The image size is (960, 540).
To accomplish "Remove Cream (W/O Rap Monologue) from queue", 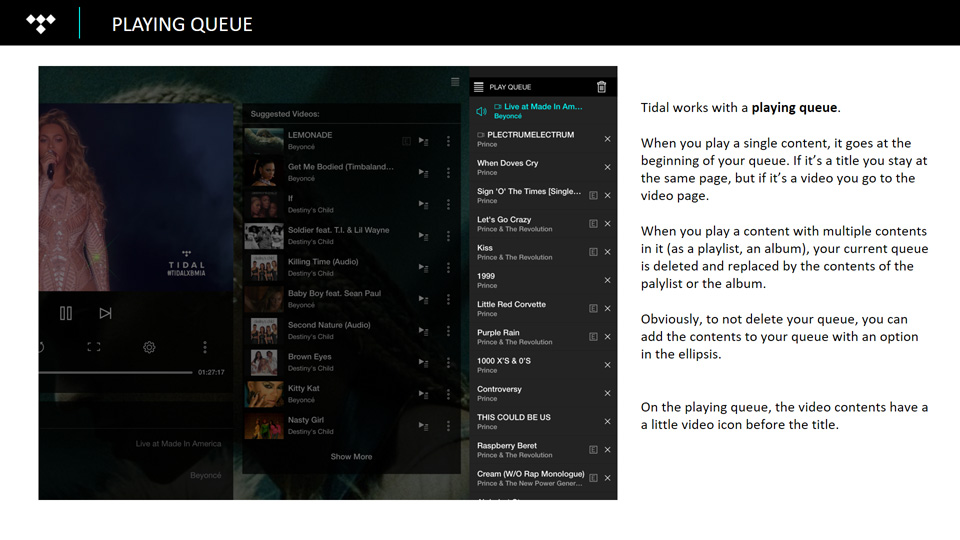I will coord(607,478).
